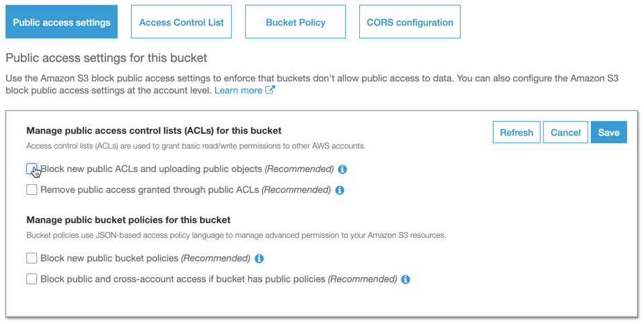The image size is (644, 324).
Task: Click the Cancel button
Action: coord(565,132)
